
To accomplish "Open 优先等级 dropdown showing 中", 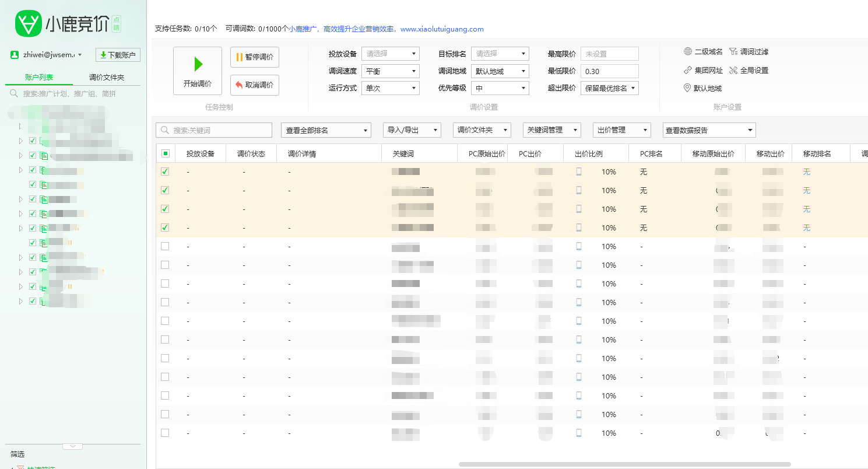I will (500, 88).
